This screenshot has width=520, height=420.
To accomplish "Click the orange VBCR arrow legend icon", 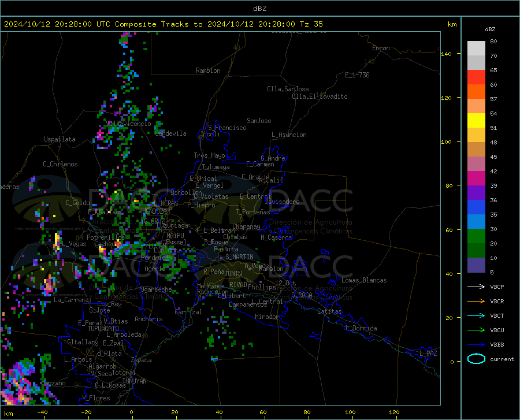I will (x=476, y=302).
